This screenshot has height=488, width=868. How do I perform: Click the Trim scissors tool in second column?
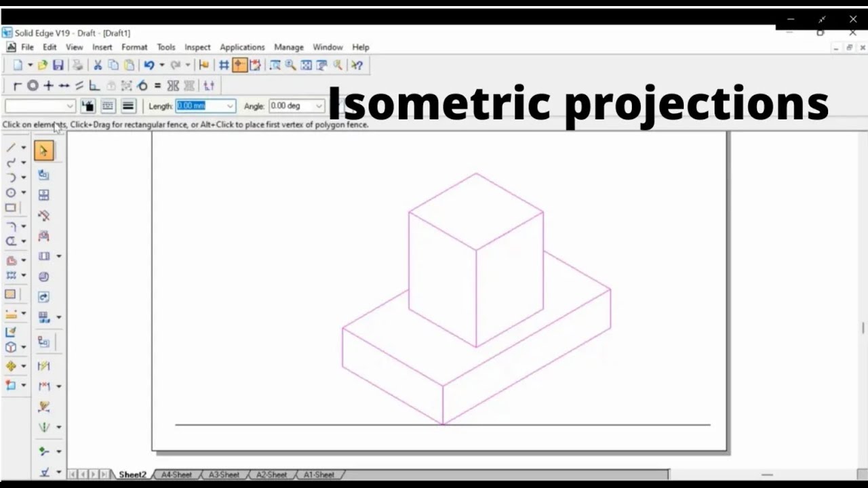coord(43,216)
